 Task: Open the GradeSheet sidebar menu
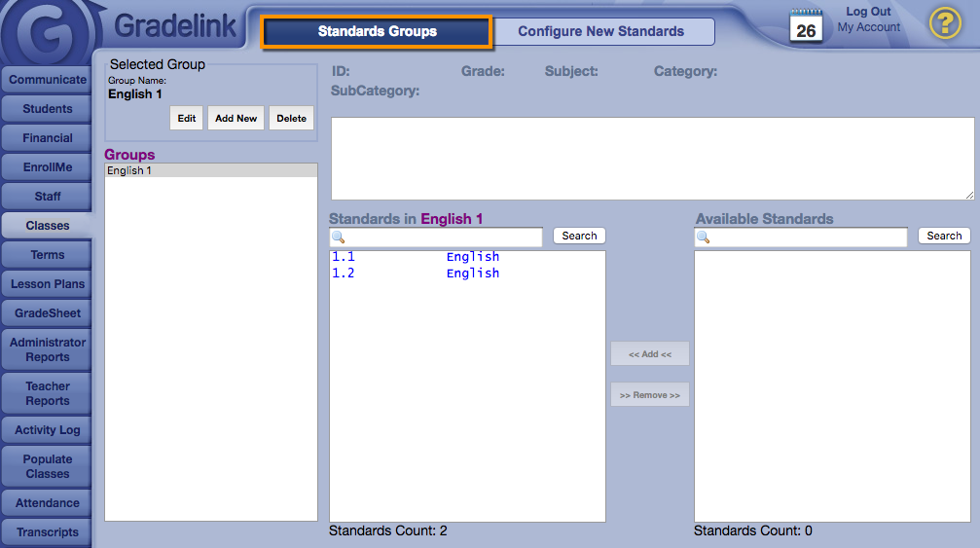coord(48,313)
